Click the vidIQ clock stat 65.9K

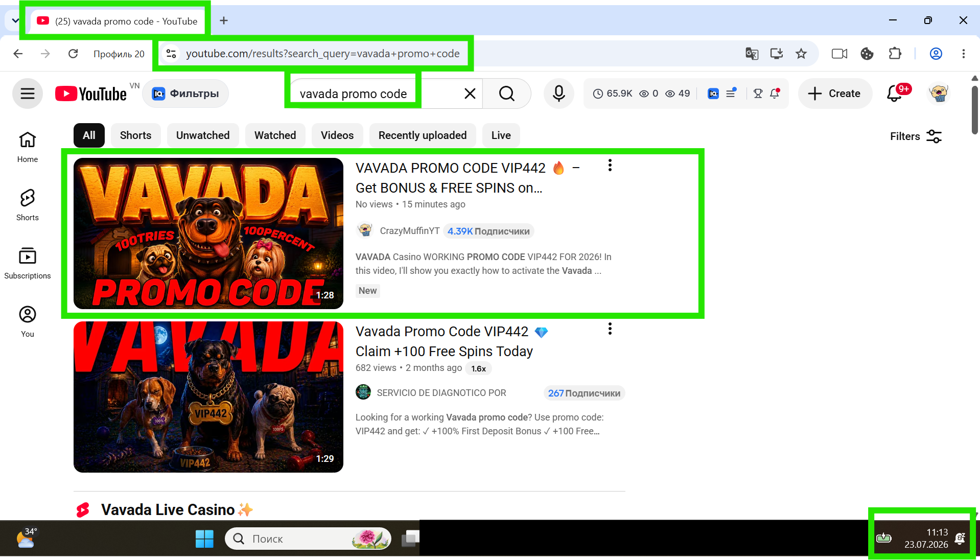[x=613, y=94]
